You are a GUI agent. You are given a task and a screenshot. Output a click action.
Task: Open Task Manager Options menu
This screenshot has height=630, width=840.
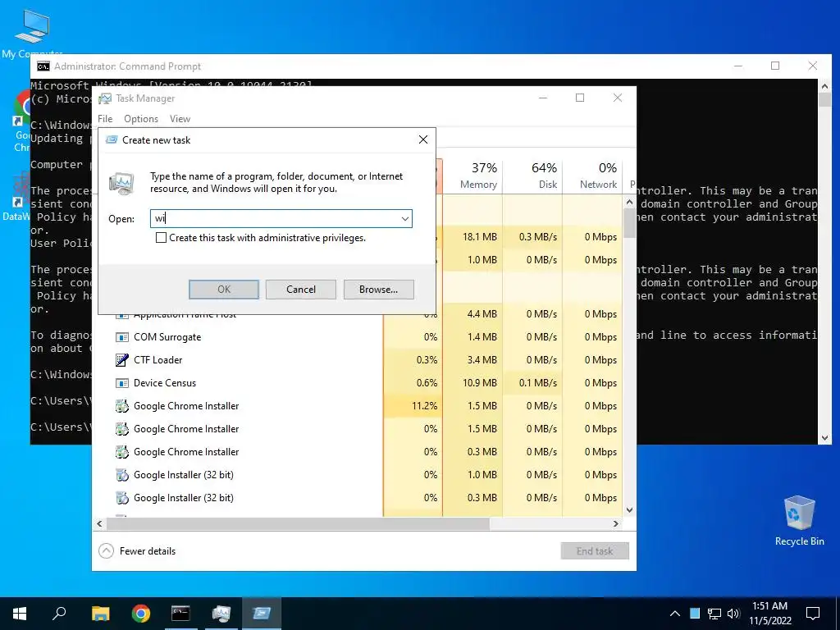(141, 119)
